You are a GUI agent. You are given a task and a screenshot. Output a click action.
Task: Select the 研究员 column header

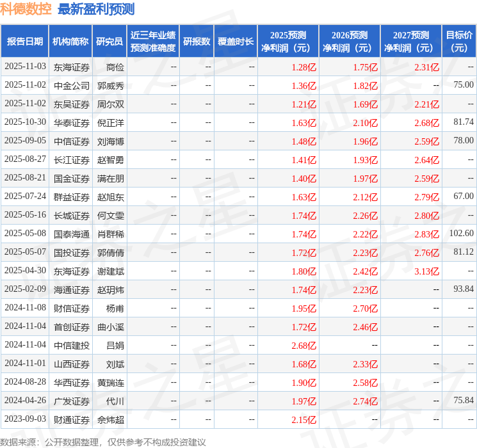(109, 42)
